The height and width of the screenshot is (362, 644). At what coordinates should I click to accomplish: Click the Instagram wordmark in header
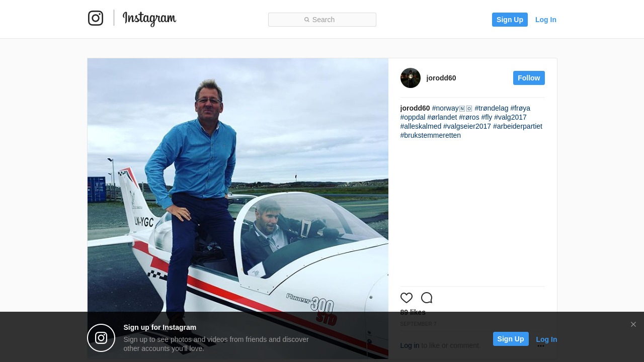coord(149,19)
